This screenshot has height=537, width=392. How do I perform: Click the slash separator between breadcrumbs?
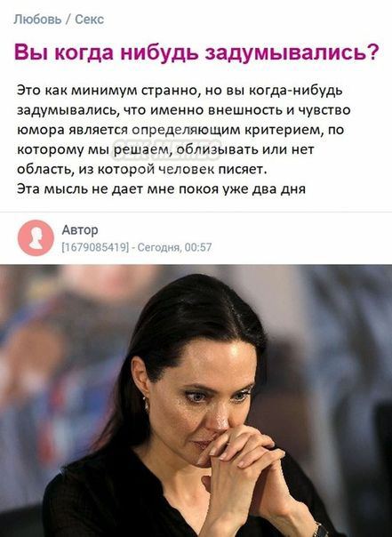coord(68,20)
